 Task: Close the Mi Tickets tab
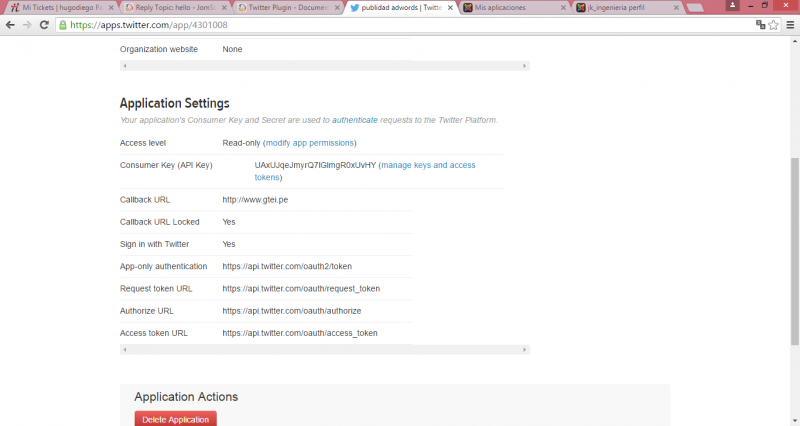point(111,8)
